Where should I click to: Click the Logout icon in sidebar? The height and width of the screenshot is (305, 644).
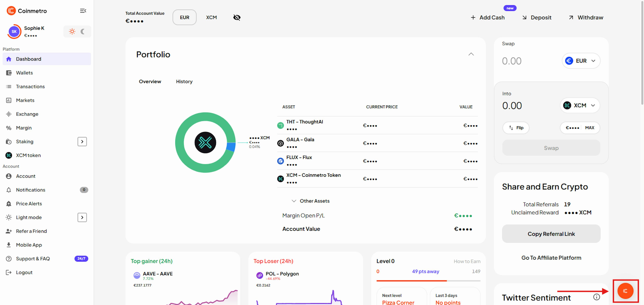tap(9, 272)
